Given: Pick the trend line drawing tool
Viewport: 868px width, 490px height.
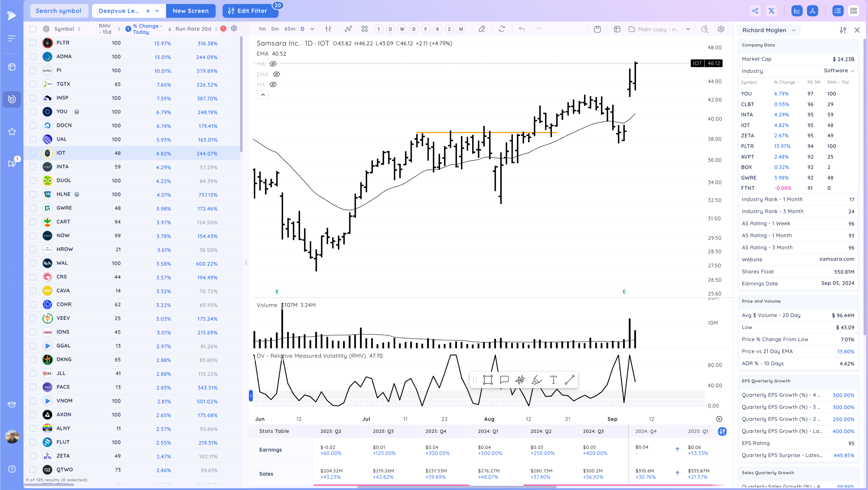Looking at the screenshot, I should pos(569,380).
